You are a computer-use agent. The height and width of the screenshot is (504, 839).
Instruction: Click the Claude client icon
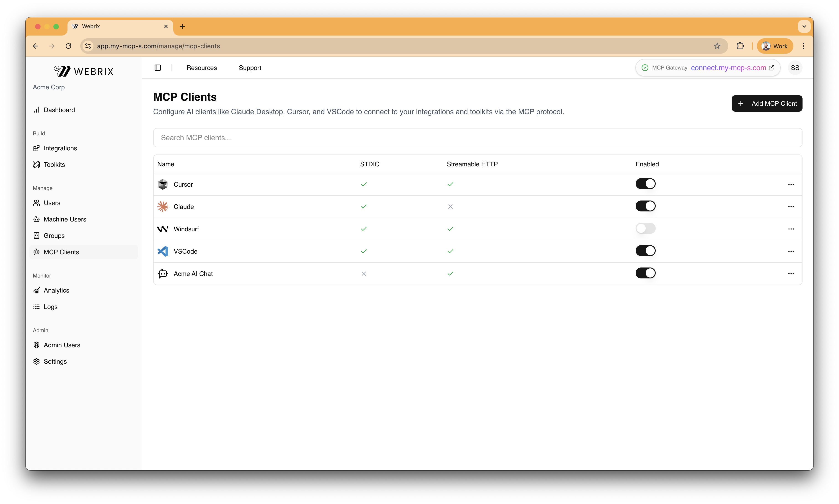coord(163,206)
